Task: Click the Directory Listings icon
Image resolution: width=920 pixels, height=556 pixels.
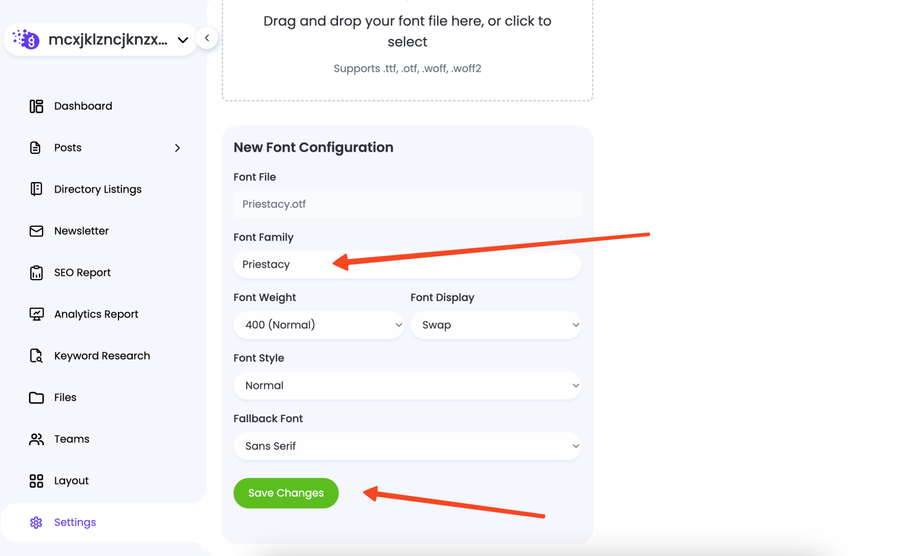Action: point(36,189)
